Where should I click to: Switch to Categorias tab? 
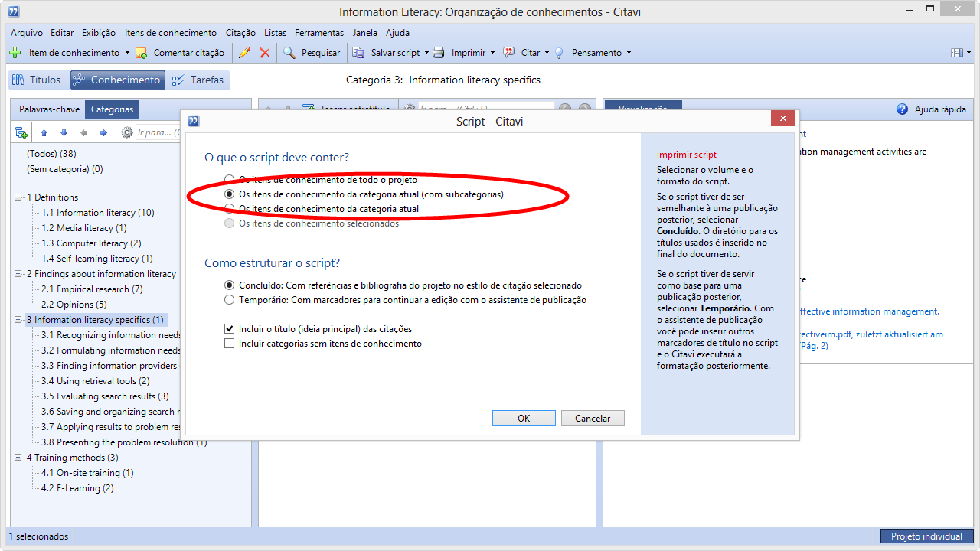coord(113,109)
